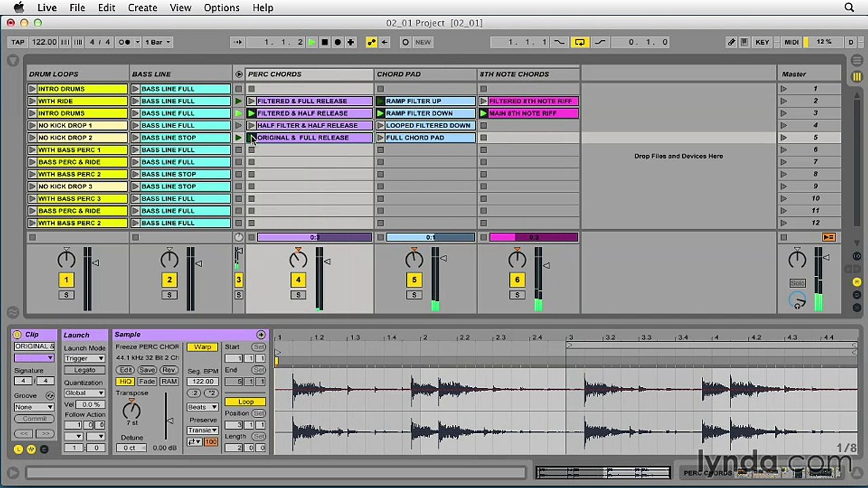Click the Seg. BPM 122.00 field
Image resolution: width=868 pixels, height=488 pixels.
pos(202,382)
